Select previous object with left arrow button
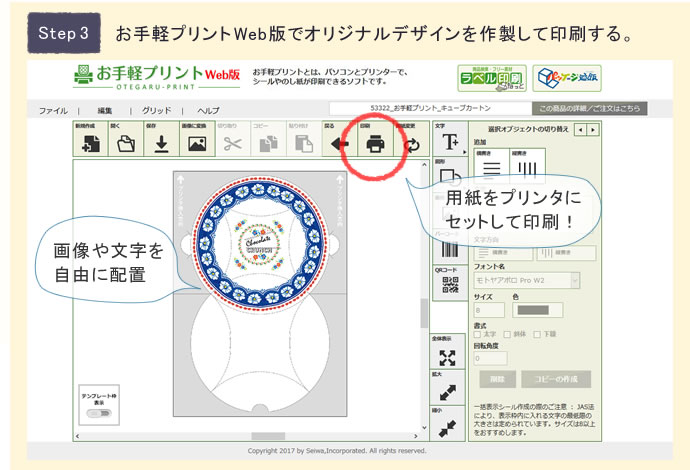Viewport: 690px width, 470px height. pyautogui.click(x=581, y=130)
